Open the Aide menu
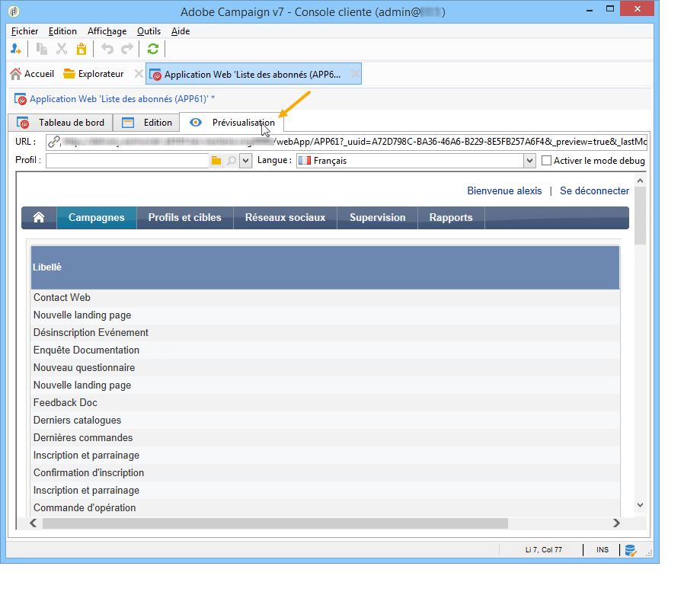 click(x=181, y=31)
